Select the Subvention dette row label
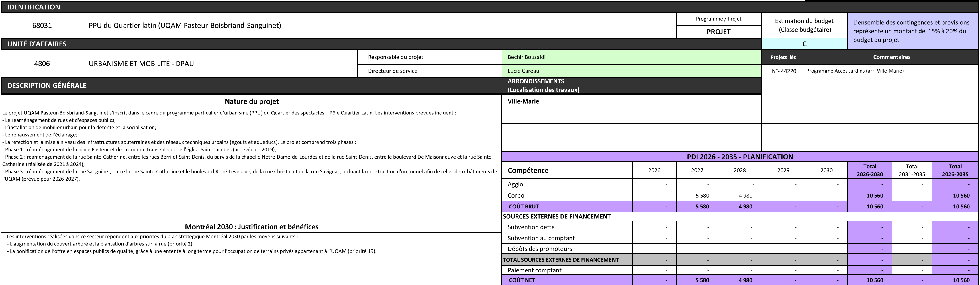This screenshot has height=285, width=980. point(531,227)
